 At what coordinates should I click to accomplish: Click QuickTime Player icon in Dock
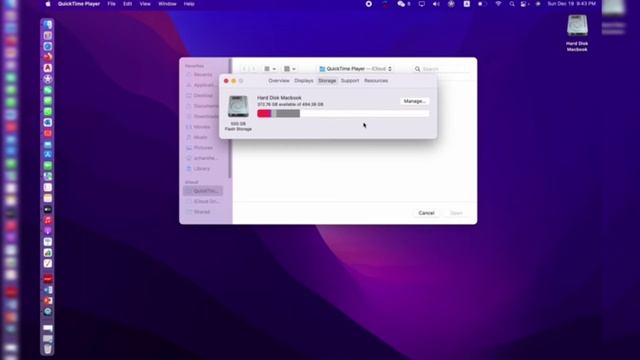(48, 311)
